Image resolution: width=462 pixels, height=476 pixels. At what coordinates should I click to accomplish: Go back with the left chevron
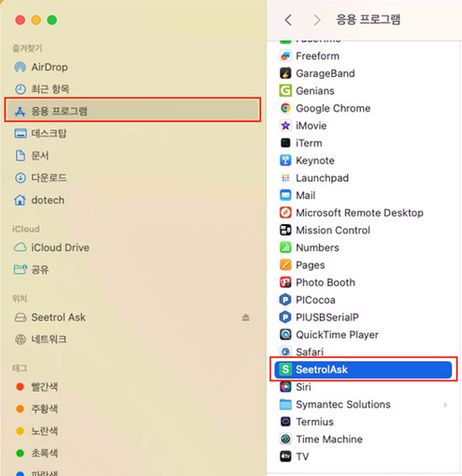click(288, 20)
